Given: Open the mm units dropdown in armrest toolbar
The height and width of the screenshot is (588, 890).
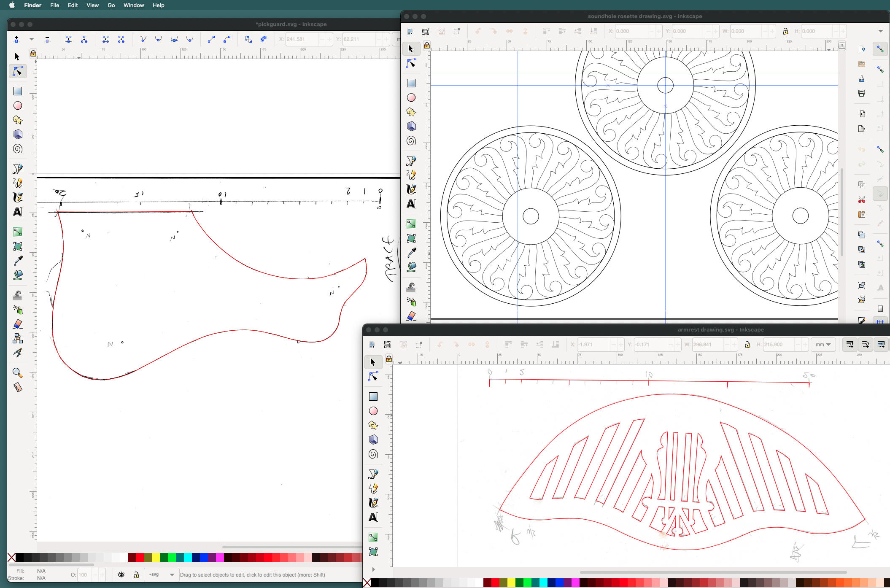Looking at the screenshot, I should point(823,345).
